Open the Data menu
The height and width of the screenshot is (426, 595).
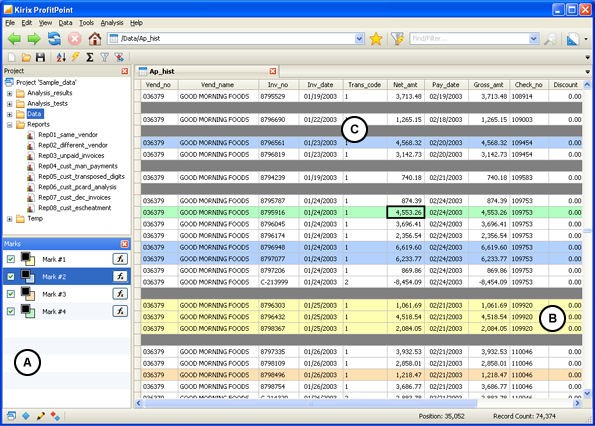tap(65, 23)
